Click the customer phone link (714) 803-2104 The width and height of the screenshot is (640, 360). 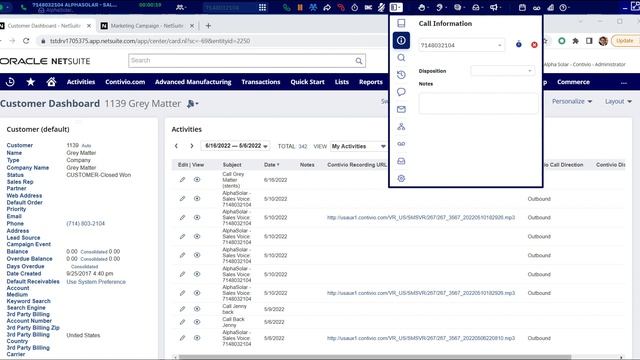click(x=86, y=224)
